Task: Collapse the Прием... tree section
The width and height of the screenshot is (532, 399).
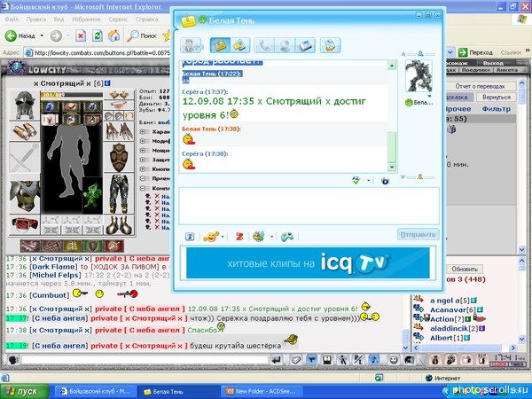Action: pyautogui.click(x=143, y=178)
